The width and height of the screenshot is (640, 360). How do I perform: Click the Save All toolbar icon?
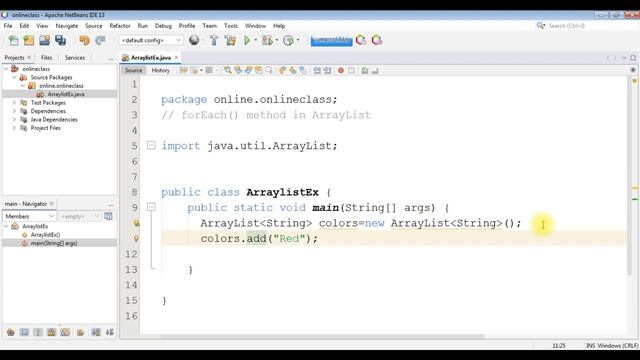(x=60, y=40)
